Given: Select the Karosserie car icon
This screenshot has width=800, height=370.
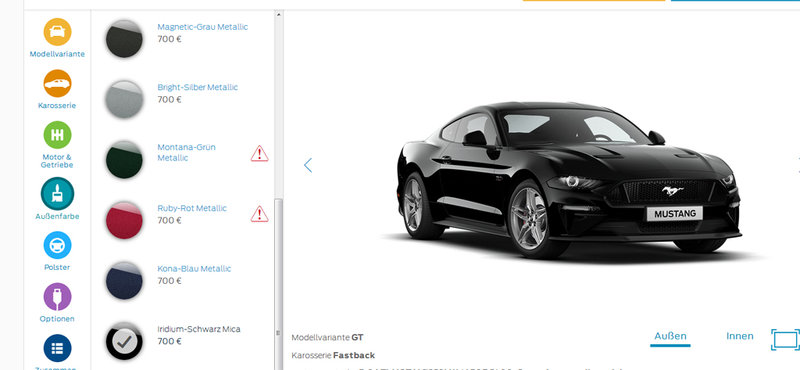Looking at the screenshot, I should point(57,83).
